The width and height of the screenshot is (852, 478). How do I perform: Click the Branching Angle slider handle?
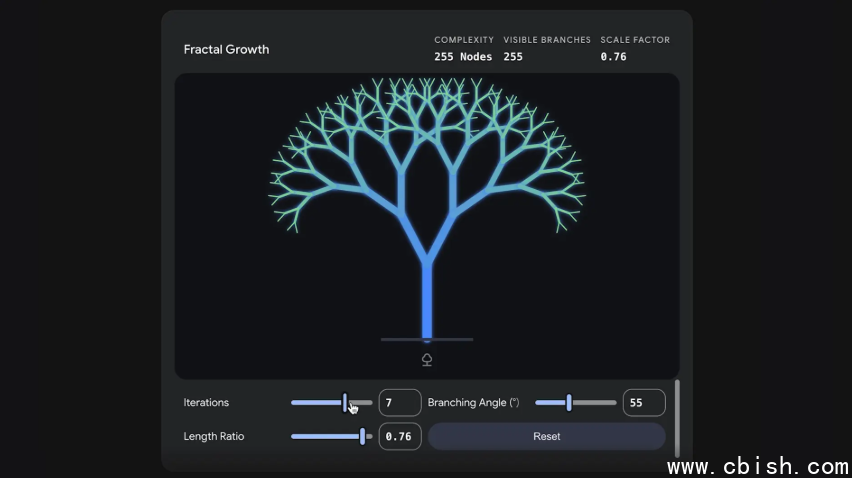tap(569, 403)
